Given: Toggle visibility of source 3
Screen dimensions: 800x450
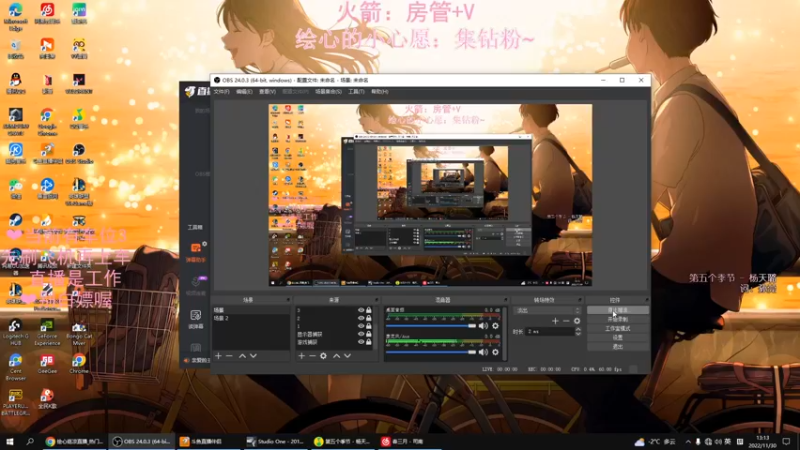Looking at the screenshot, I should click(x=361, y=310).
